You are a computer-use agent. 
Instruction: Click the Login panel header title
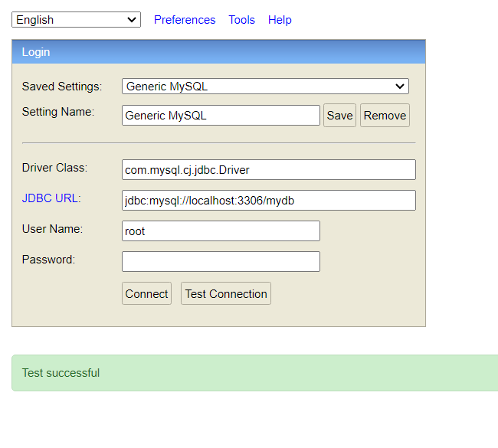[x=36, y=52]
